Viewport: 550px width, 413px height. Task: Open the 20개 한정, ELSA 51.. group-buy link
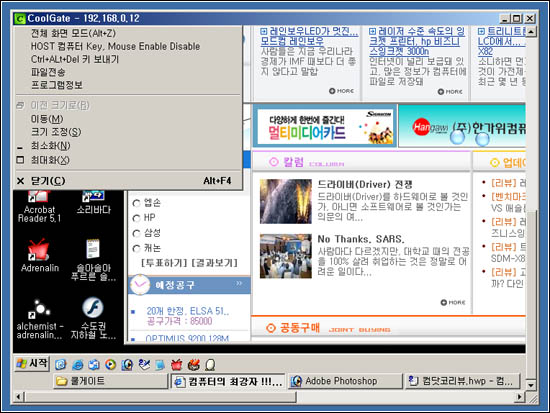(x=188, y=311)
